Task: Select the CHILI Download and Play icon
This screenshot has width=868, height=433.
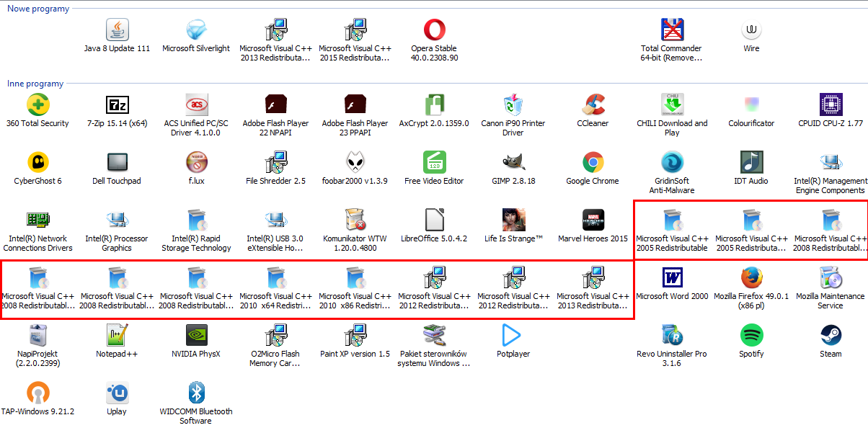Action: 672,104
